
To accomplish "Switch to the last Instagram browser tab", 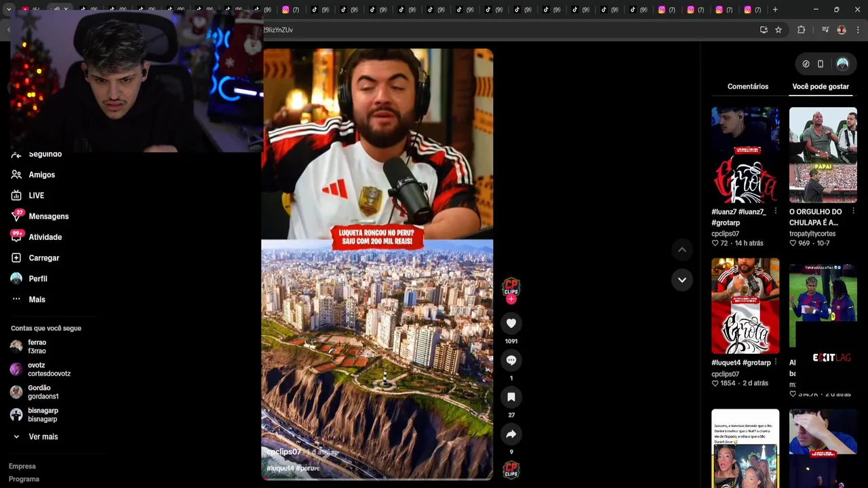I will pyautogui.click(x=752, y=9).
